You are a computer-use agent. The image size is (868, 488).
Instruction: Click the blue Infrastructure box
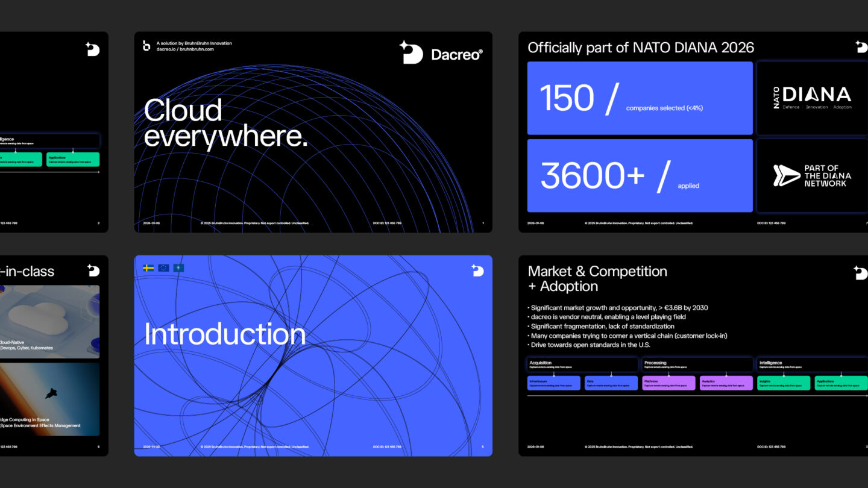coord(554,383)
